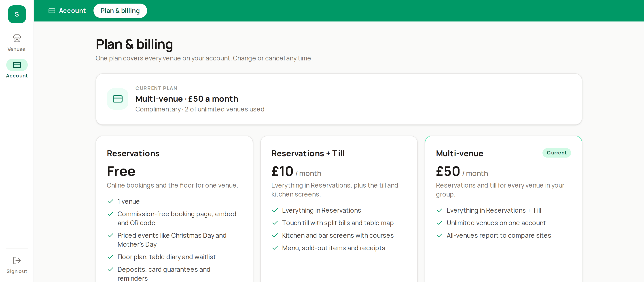
Task: Click 'Reservations and till for every venue' description
Action: pos(500,190)
